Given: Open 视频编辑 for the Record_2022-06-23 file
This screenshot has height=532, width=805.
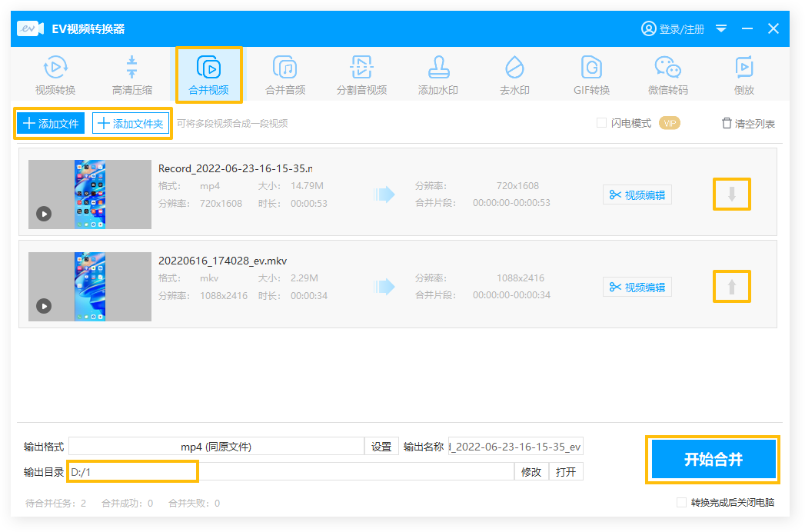Looking at the screenshot, I should [x=637, y=195].
